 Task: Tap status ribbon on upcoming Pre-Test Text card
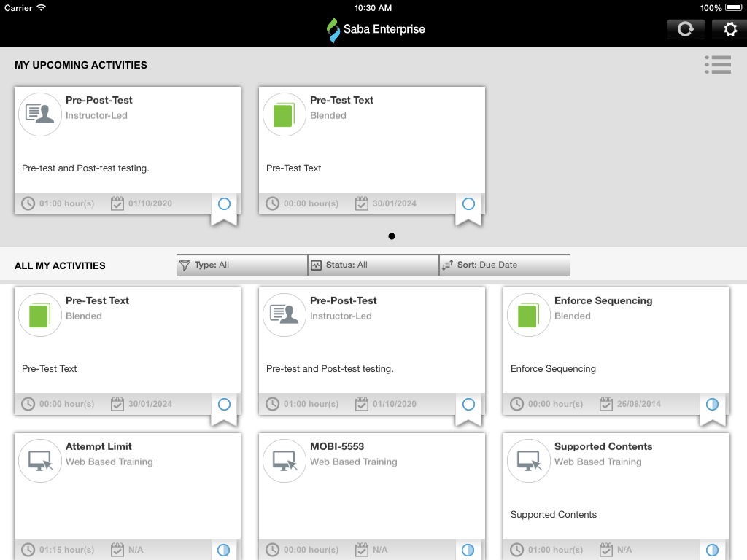[468, 208]
